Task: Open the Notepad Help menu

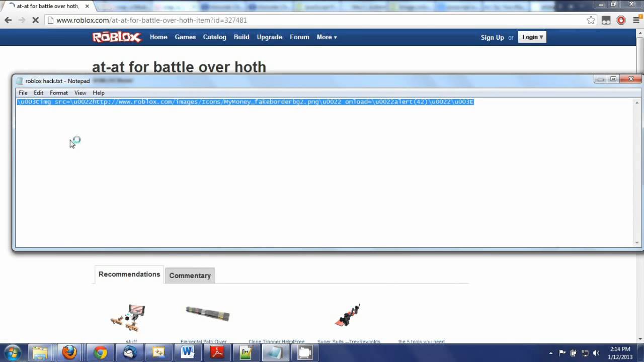Action: click(x=99, y=93)
